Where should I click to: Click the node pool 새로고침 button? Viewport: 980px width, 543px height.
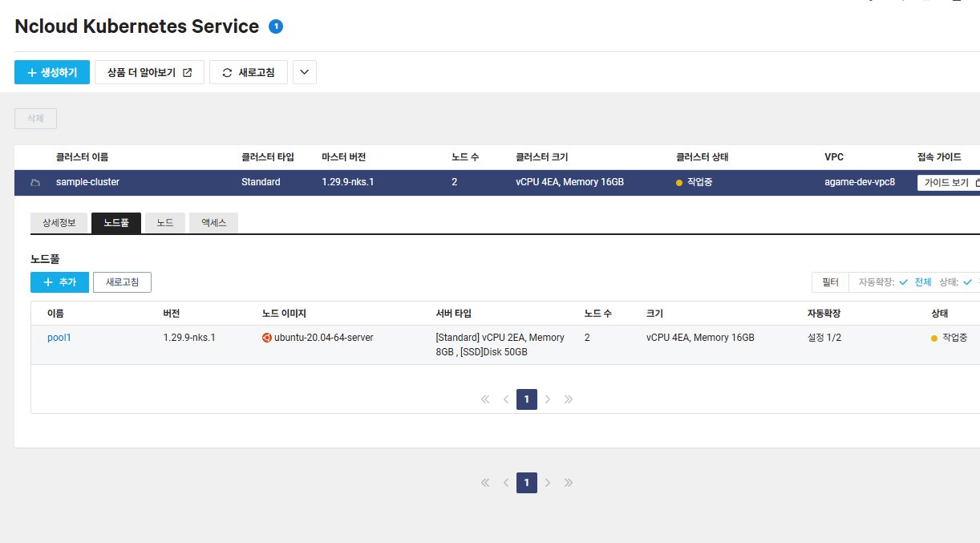click(x=122, y=282)
